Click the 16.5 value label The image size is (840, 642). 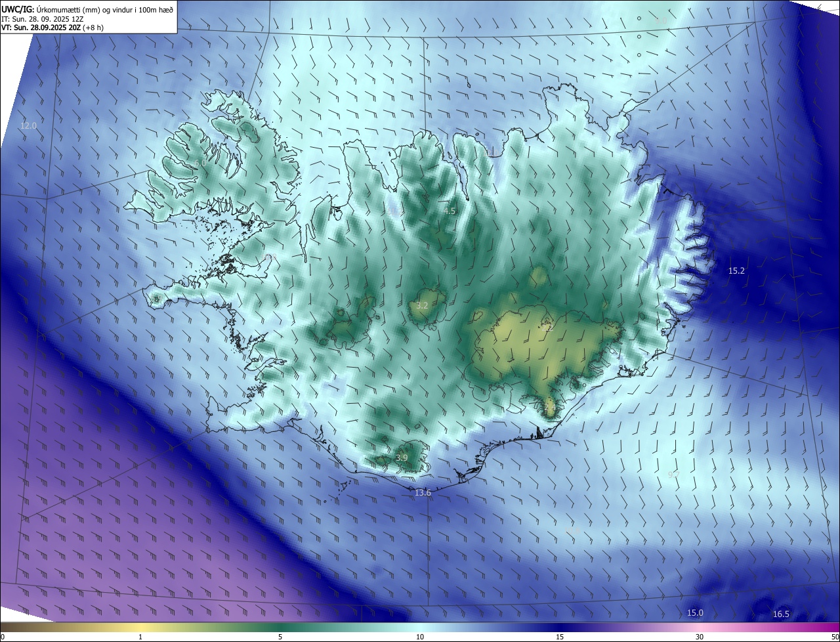point(781,614)
